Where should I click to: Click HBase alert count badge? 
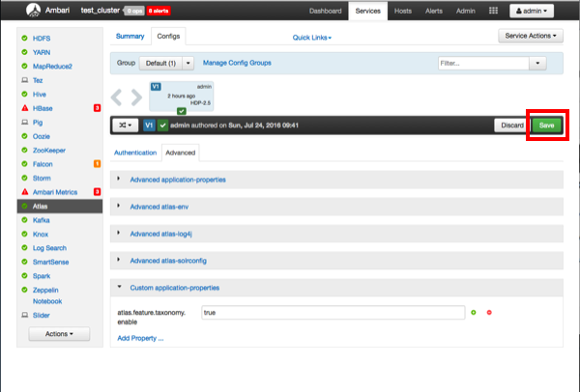pyautogui.click(x=97, y=108)
